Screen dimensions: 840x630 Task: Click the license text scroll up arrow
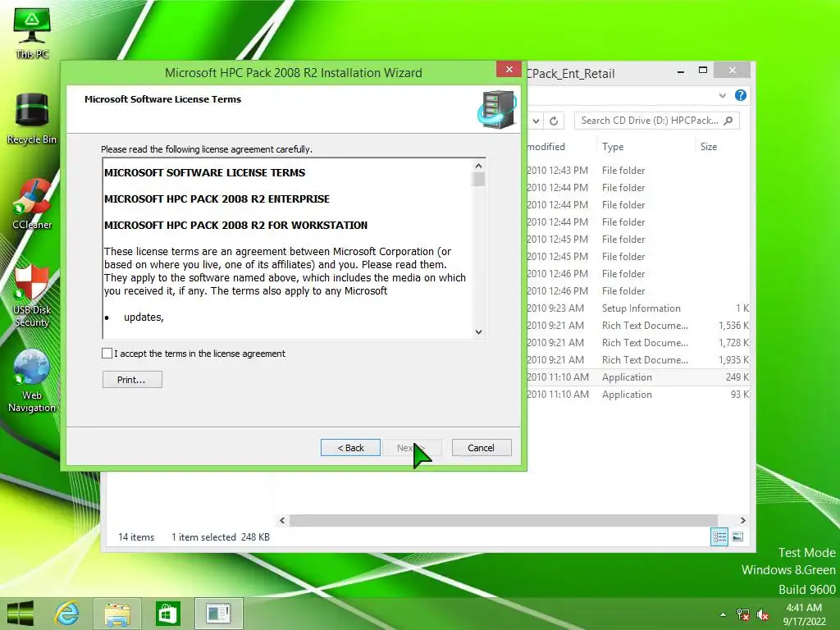tap(478, 166)
